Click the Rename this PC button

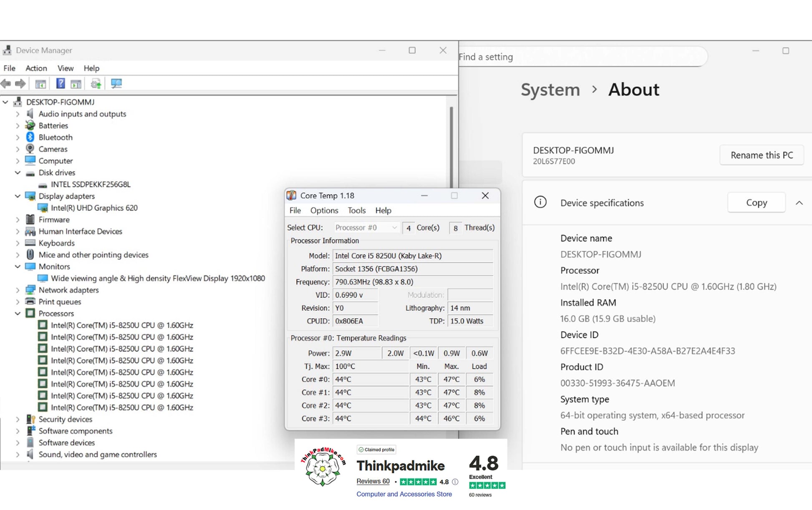pos(762,155)
